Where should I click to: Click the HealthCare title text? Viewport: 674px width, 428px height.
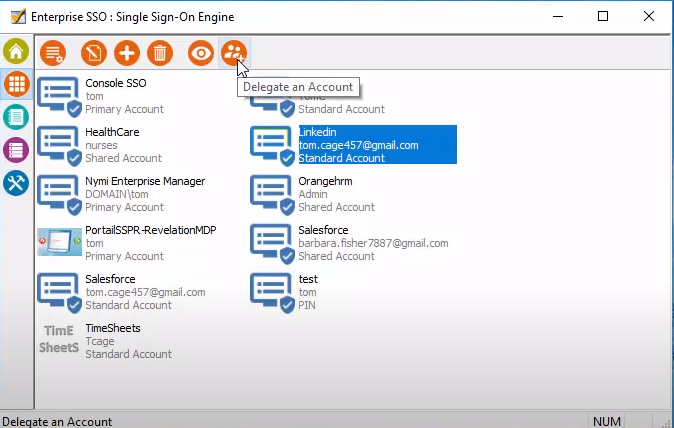pyautogui.click(x=112, y=132)
